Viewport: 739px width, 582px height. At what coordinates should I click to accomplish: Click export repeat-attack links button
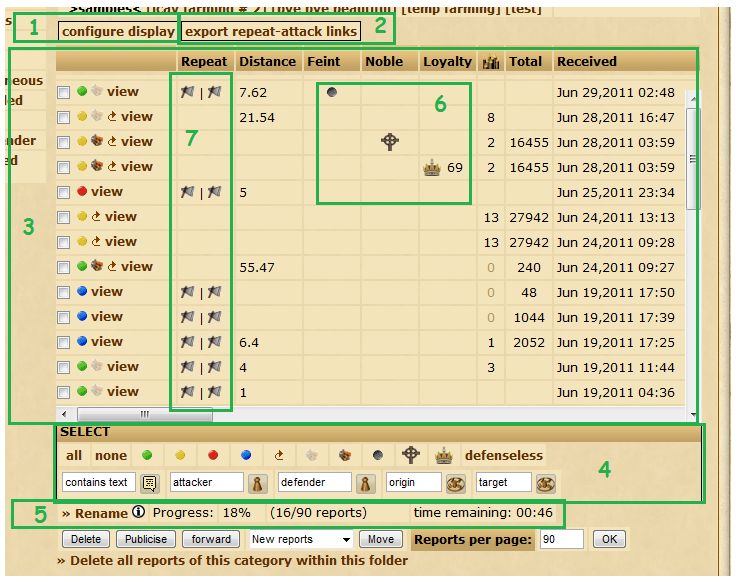(x=271, y=31)
